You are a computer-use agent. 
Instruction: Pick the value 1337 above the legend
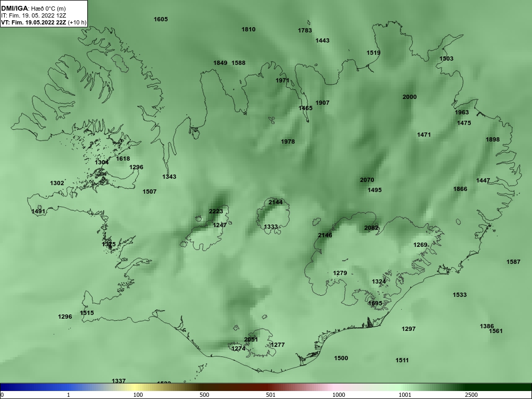coord(119,381)
